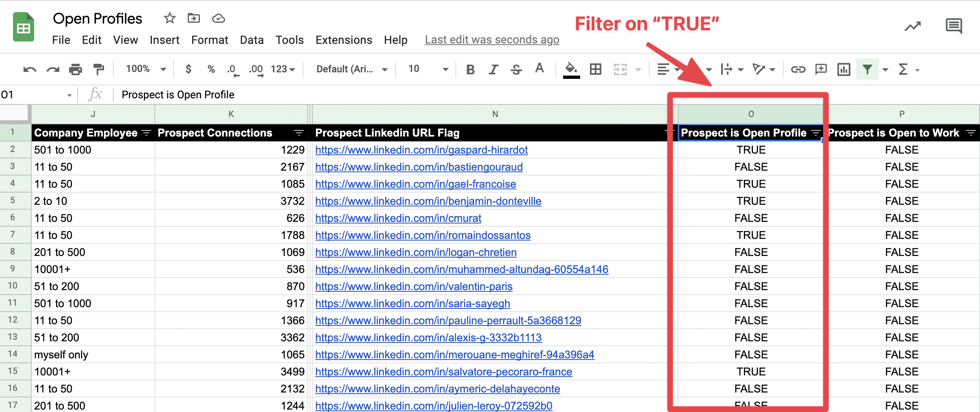This screenshot has height=412, width=980.
Task: Open the gaspard-hirardot LinkedIn link
Action: pyautogui.click(x=421, y=150)
